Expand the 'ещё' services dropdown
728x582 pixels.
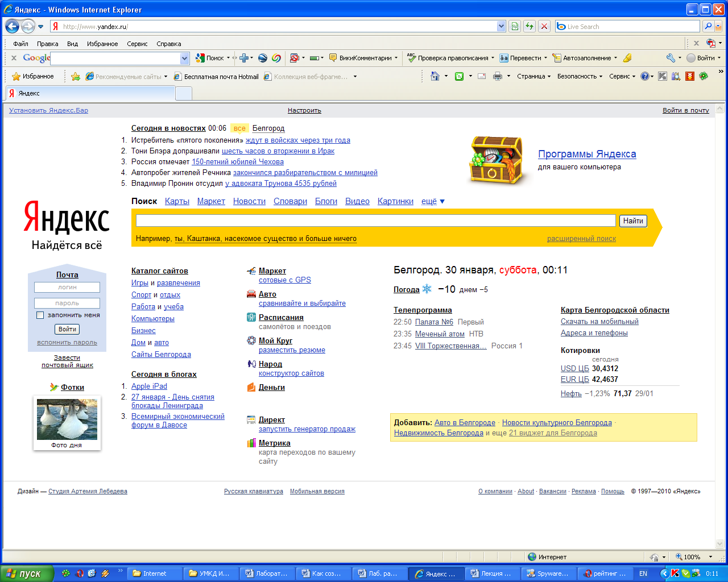pyautogui.click(x=433, y=201)
